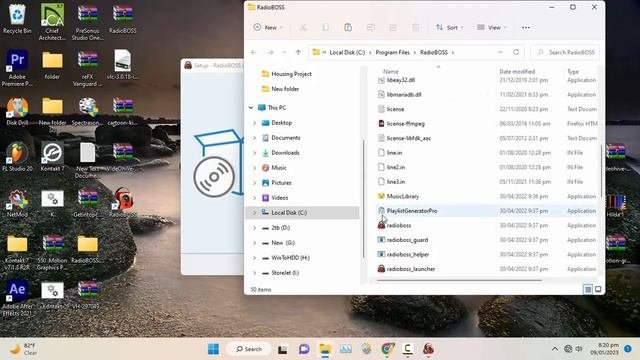Open Chrome from the taskbar
640x360 pixels.
387,349
